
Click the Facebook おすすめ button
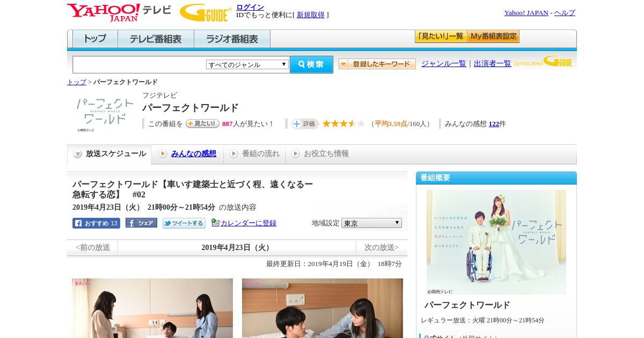click(x=96, y=223)
